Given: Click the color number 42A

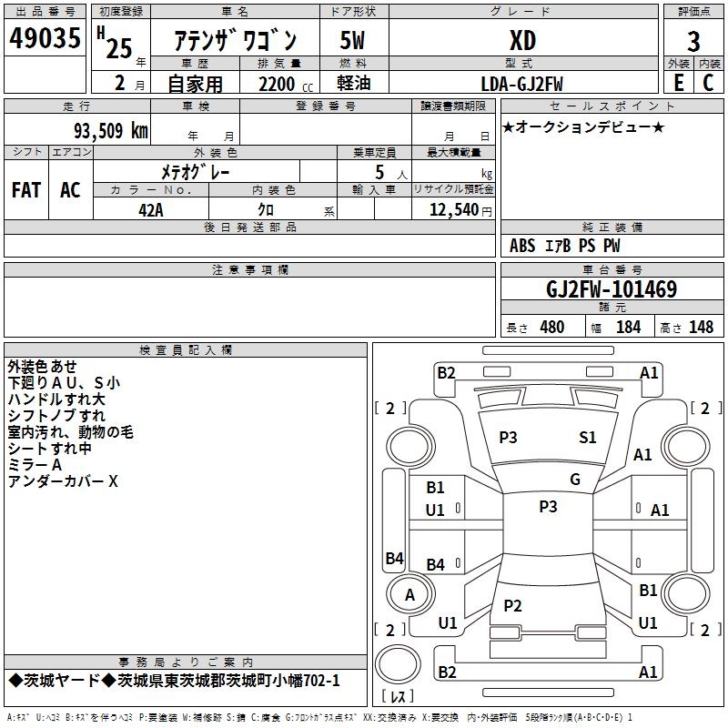Looking at the screenshot, I should point(151,209).
